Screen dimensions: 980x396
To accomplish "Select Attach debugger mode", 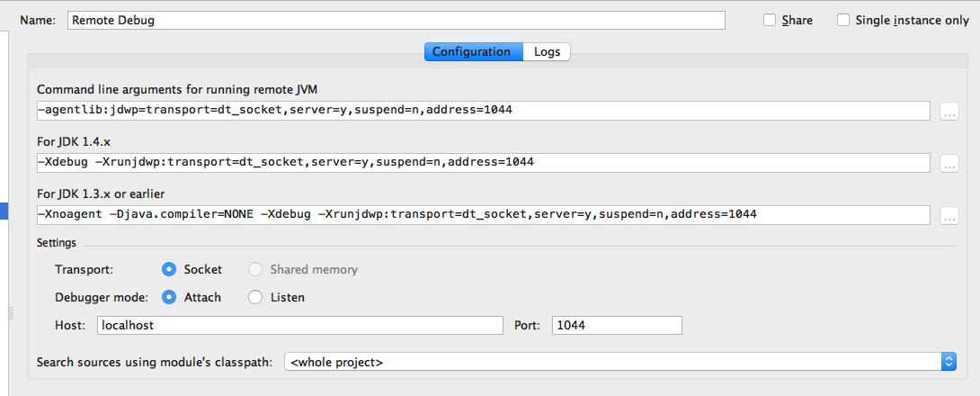I will click(x=169, y=297).
